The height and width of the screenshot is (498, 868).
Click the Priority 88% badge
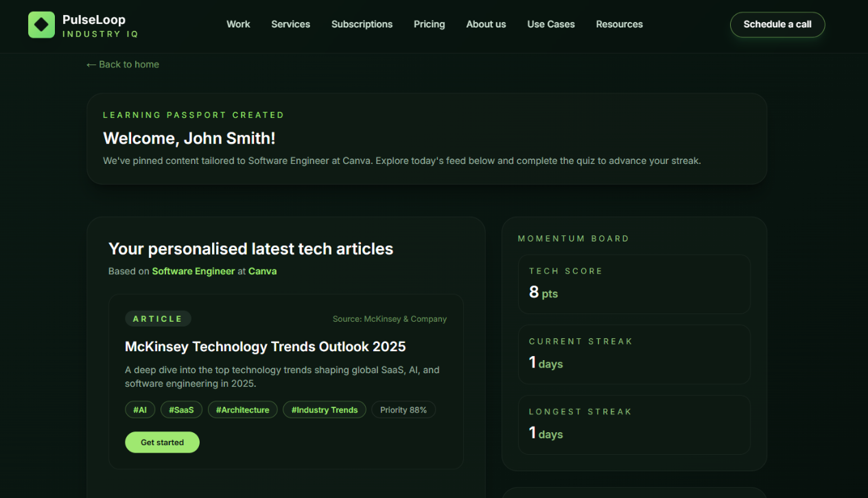point(403,410)
